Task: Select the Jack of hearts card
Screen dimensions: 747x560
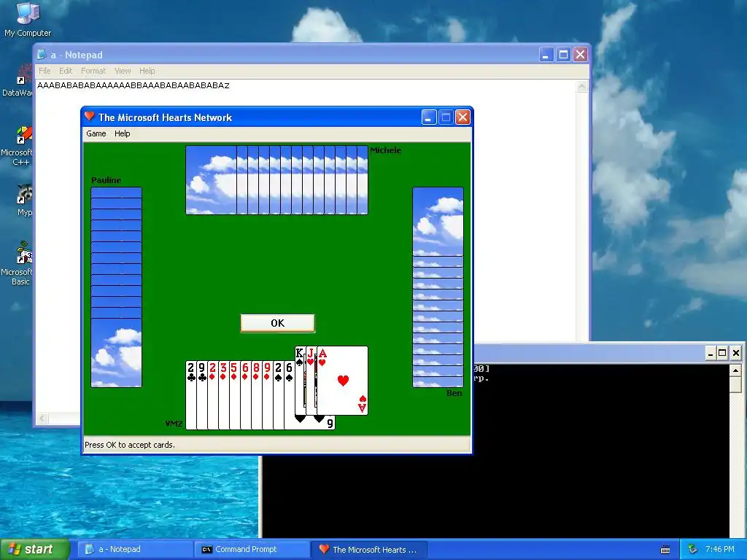Action: [311, 381]
